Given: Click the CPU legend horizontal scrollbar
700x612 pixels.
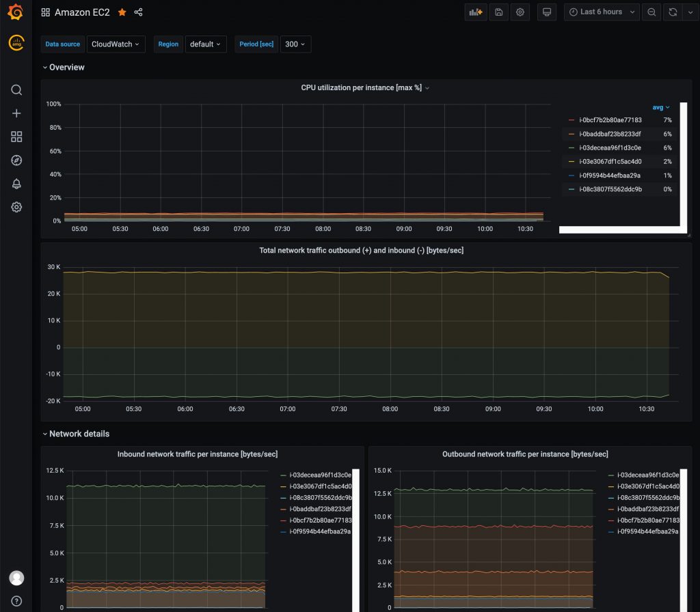Looking at the screenshot, I should (623, 229).
